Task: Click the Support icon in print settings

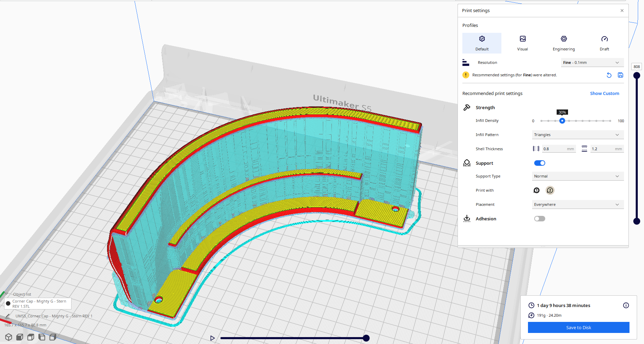Action: [x=467, y=163]
